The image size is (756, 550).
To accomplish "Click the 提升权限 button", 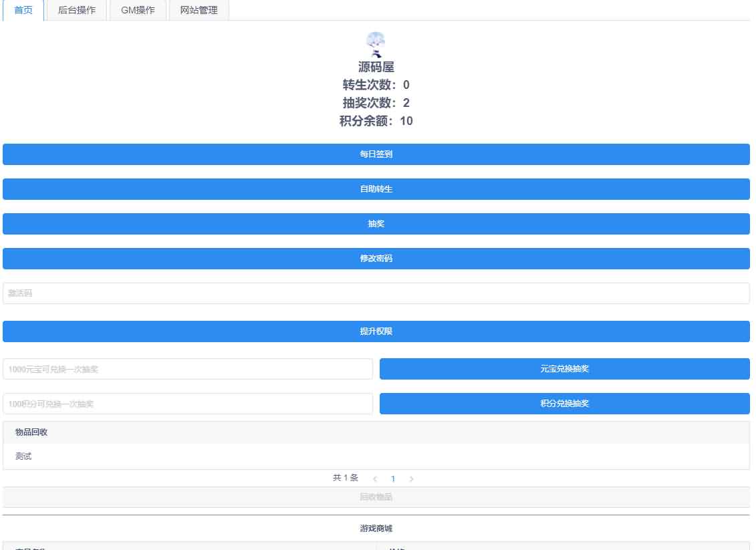I will (376, 331).
